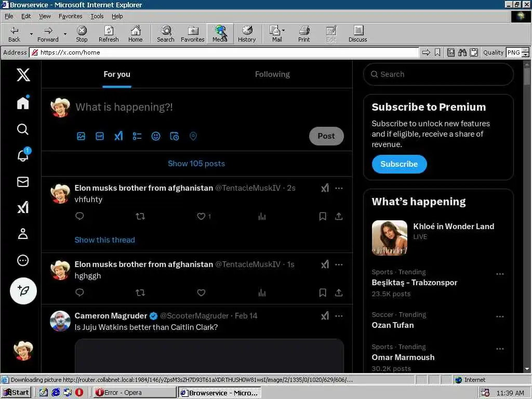Click Grok enhance icon in composer

pos(118,137)
